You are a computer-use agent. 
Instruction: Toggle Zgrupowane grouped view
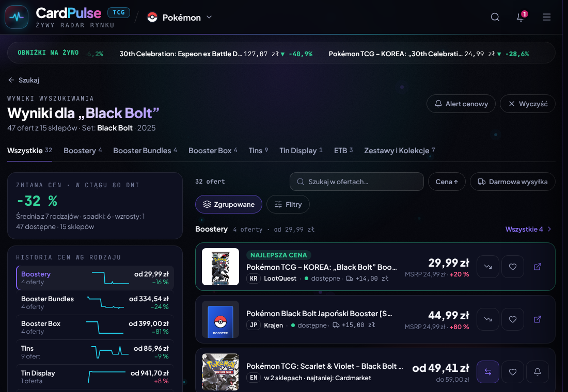tap(229, 204)
